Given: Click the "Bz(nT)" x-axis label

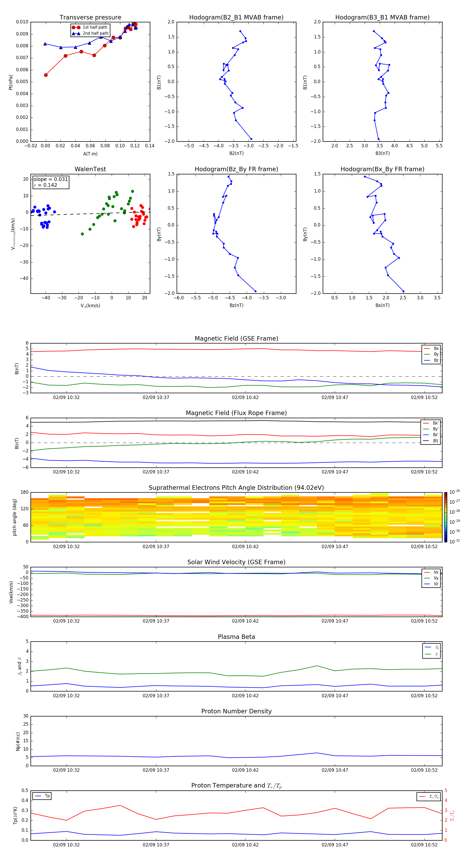Looking at the screenshot, I should pyautogui.click(x=236, y=305).
